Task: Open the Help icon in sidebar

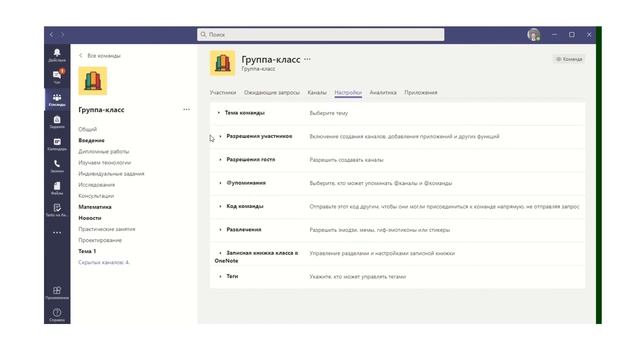Action: [57, 314]
